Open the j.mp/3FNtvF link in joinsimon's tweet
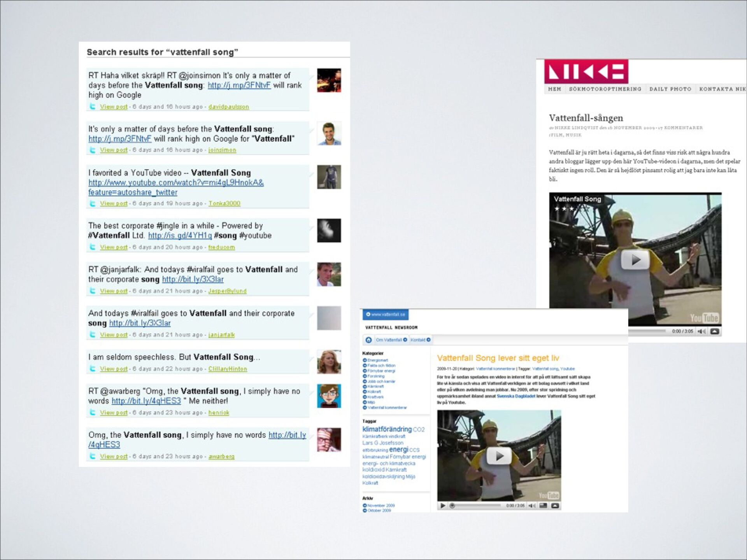 [120, 139]
